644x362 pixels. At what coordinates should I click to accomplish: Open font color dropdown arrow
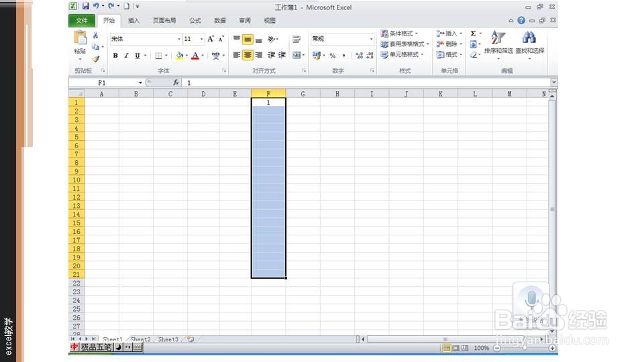(203, 56)
